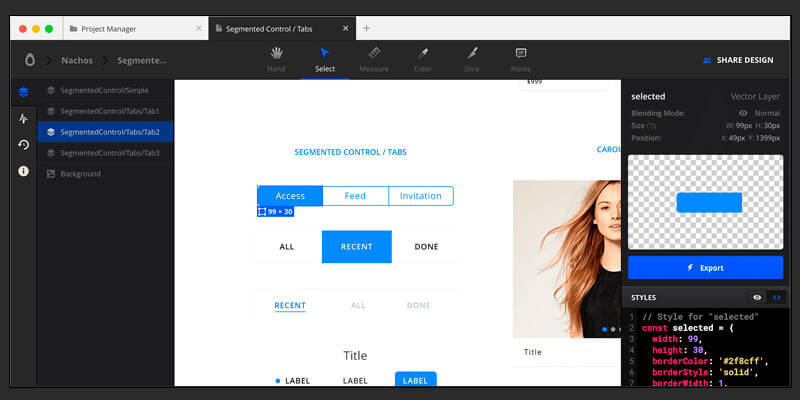Switch Styles panel to code view
The width and height of the screenshot is (800, 400).
[776, 297]
